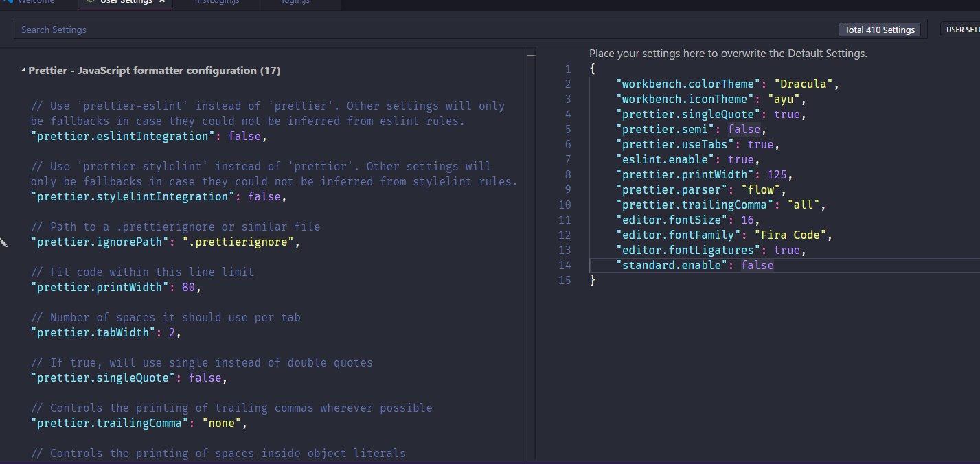Click the "standard.enable": false line
Image resolution: width=980 pixels, height=464 pixels.
click(x=695, y=265)
